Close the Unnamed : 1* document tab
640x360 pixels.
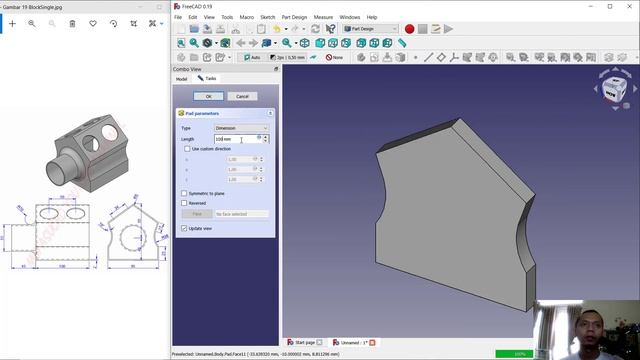pyautogui.click(x=372, y=342)
